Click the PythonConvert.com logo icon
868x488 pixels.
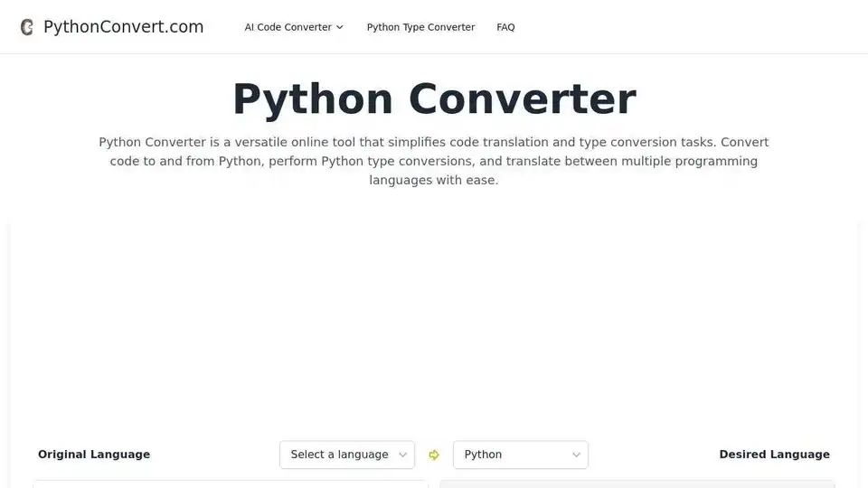coord(26,27)
